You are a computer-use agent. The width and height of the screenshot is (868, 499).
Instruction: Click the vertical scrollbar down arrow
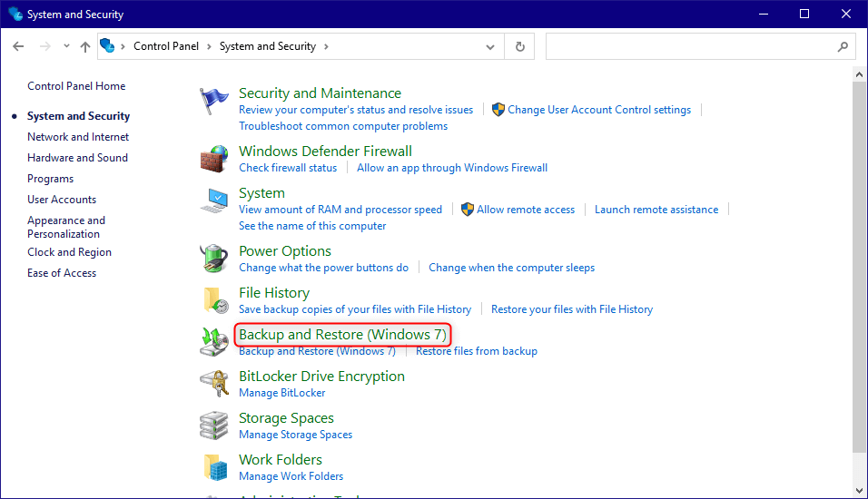click(859, 491)
